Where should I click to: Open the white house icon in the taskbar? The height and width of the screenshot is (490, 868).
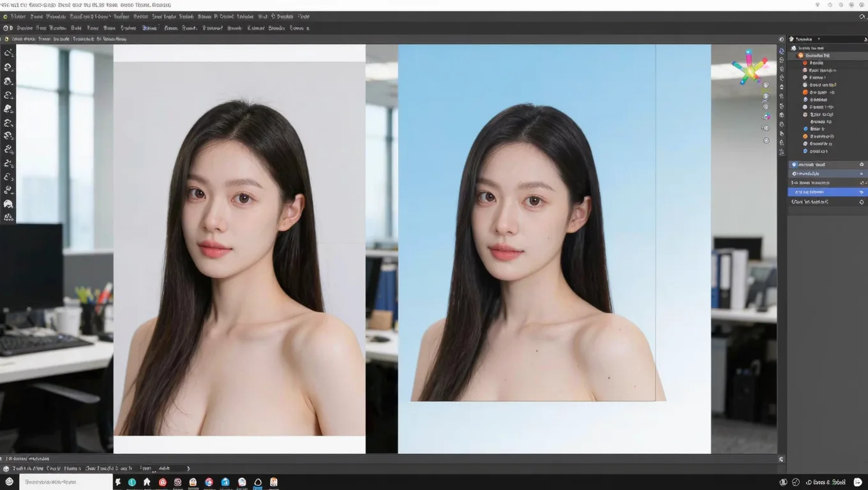coord(147,482)
